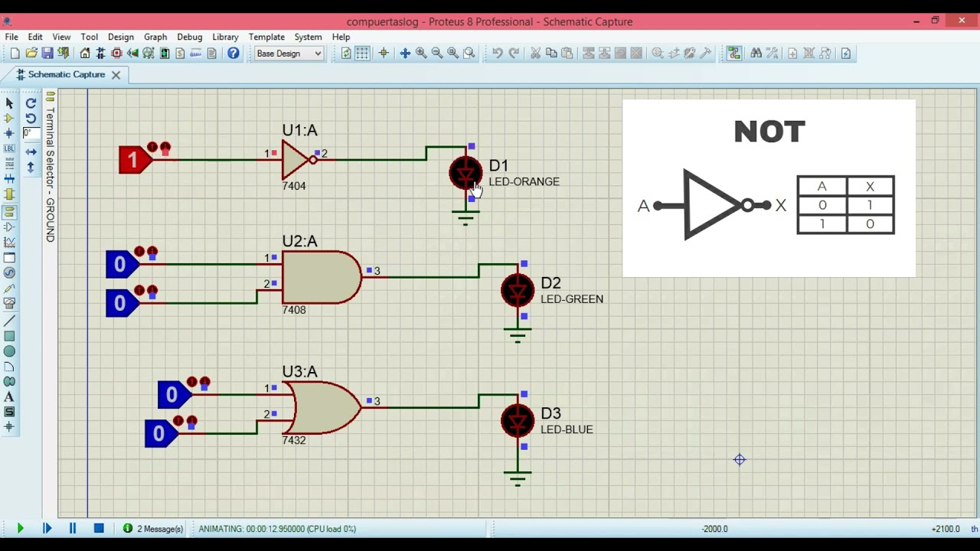Select the U3:A 7432 OR gate
The height and width of the screenshot is (551, 980).
tap(322, 407)
